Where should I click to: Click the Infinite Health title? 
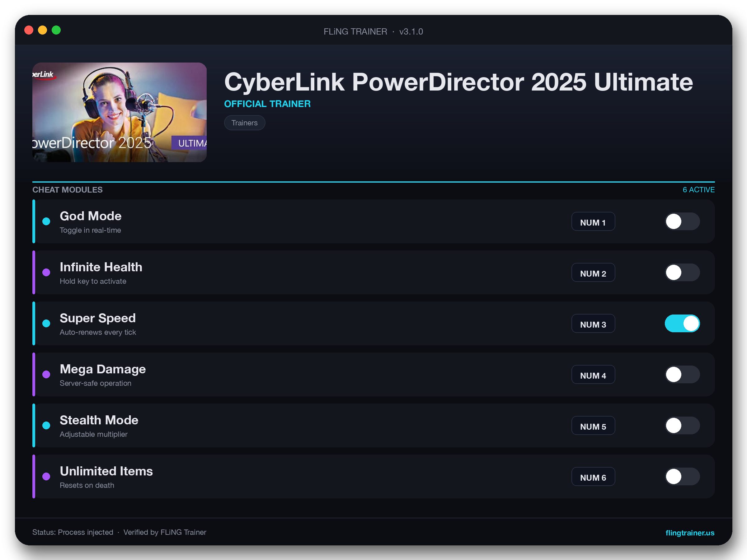101,267
